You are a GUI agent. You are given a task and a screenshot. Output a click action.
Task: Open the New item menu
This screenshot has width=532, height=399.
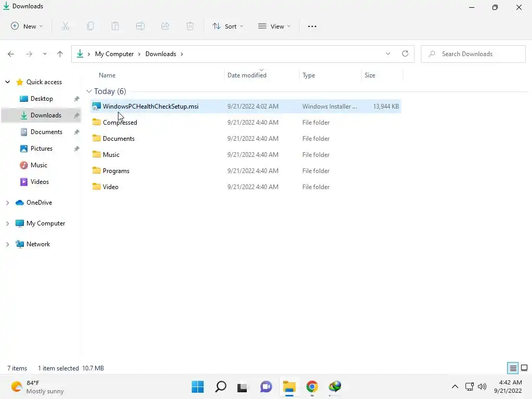[27, 26]
